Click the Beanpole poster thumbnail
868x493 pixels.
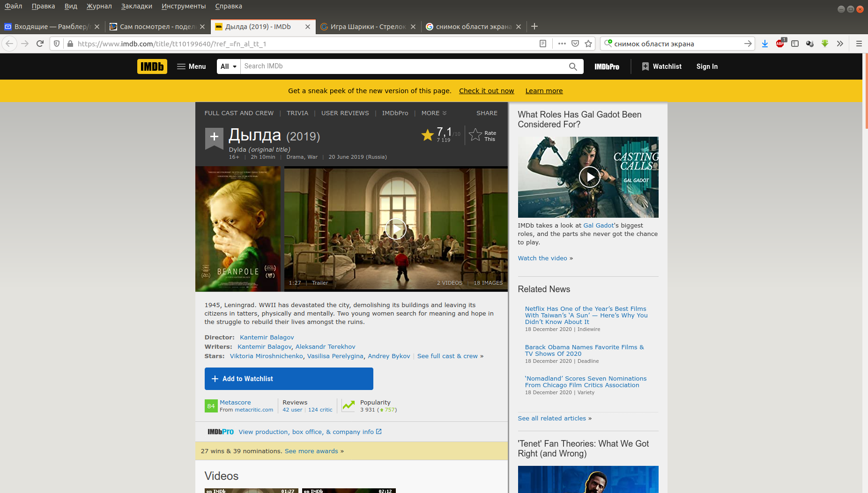(238, 229)
